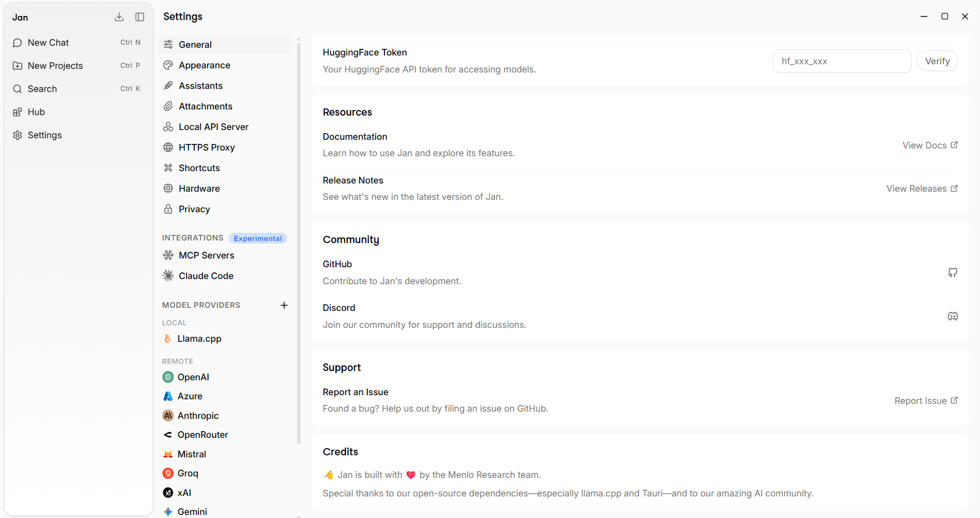The image size is (980, 518).
Task: Click the MCP Servers icon
Action: (x=168, y=255)
